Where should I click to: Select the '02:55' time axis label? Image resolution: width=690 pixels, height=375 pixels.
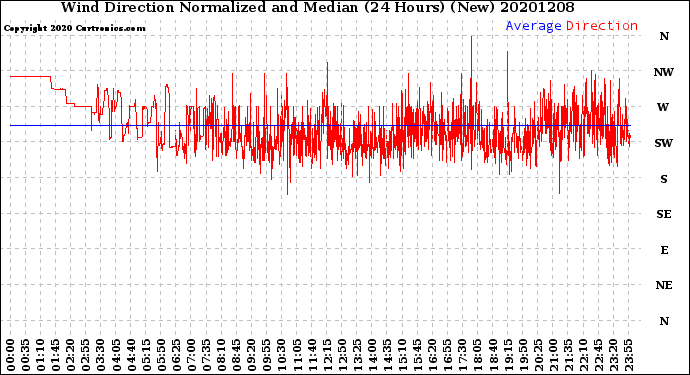point(86,355)
